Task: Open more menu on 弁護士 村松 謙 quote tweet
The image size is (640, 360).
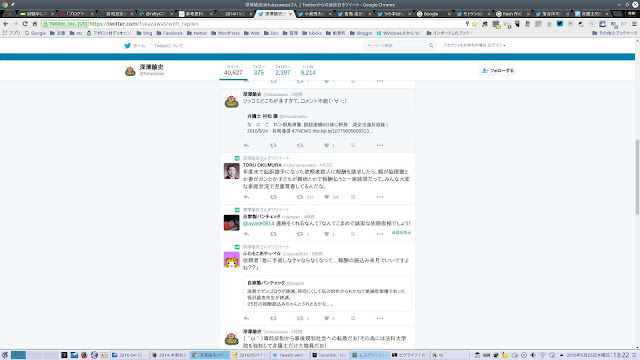Action: click(x=380, y=145)
